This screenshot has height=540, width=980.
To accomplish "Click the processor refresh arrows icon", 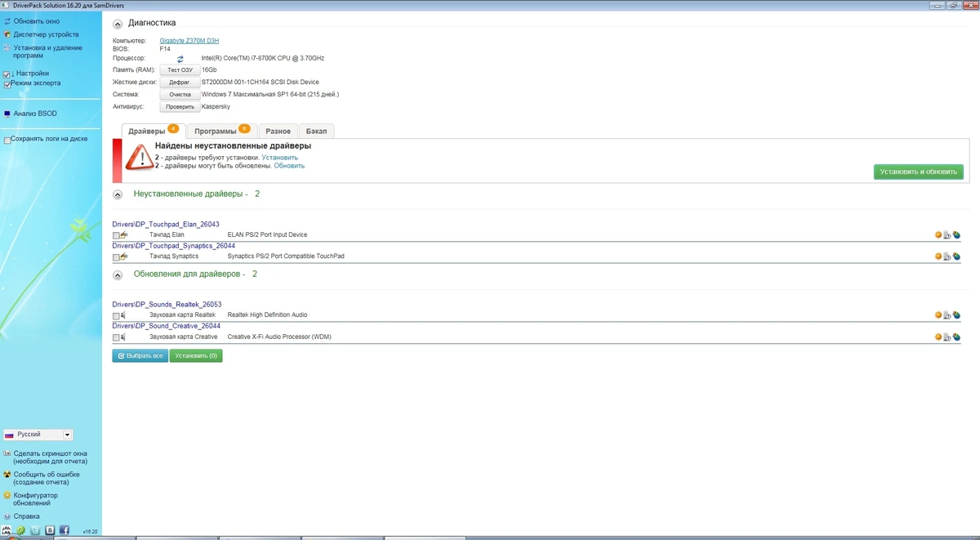I will (180, 59).
